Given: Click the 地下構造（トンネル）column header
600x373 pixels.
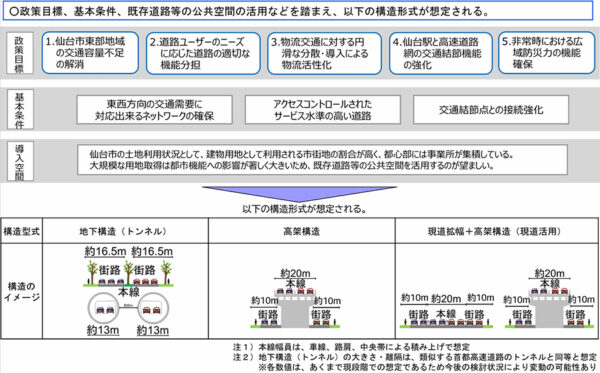Looking at the screenshot, I should [125, 231].
